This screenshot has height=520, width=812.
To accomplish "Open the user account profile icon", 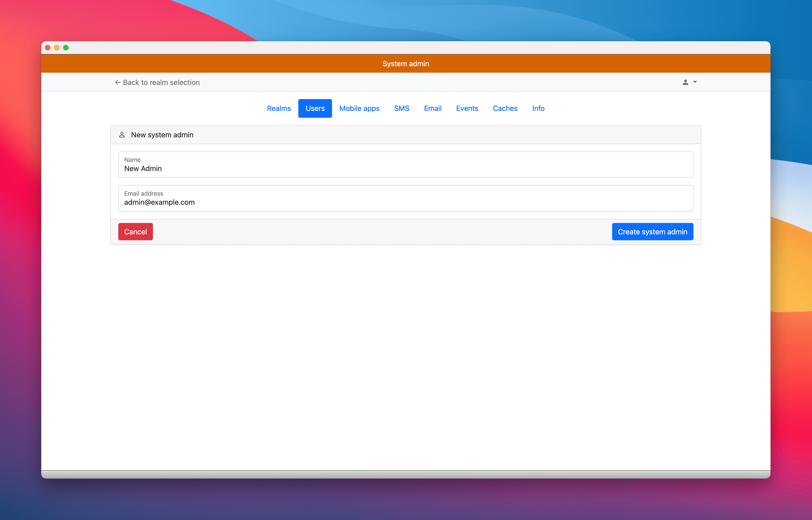I will (x=685, y=82).
